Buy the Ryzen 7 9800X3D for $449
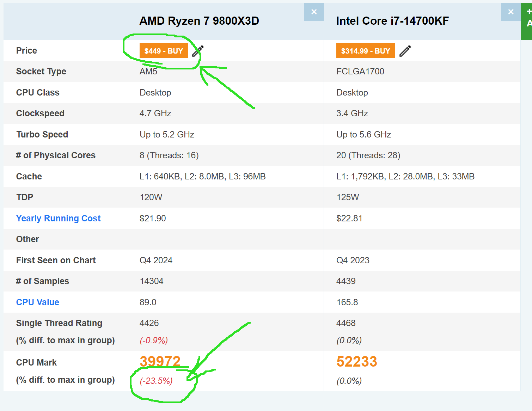 click(164, 51)
